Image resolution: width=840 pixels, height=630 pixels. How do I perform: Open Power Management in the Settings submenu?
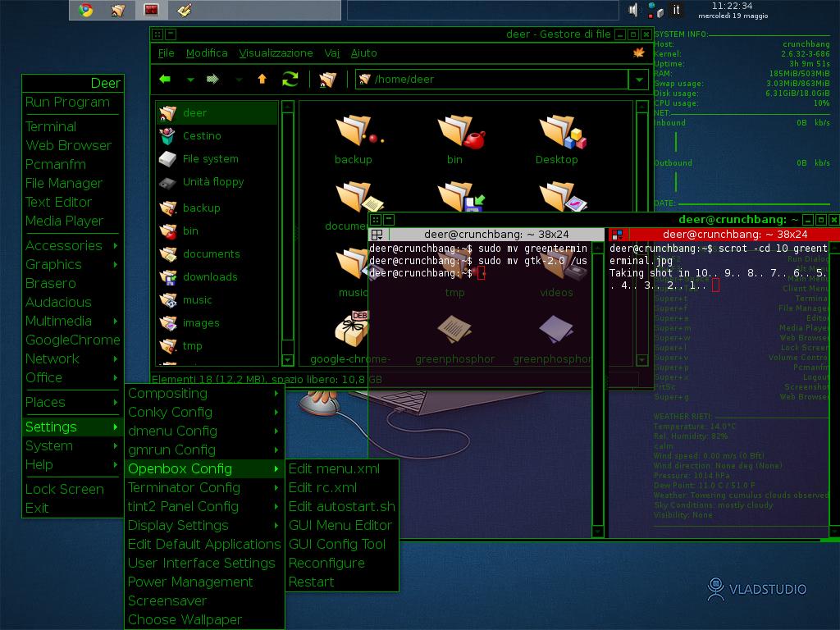[x=204, y=582]
